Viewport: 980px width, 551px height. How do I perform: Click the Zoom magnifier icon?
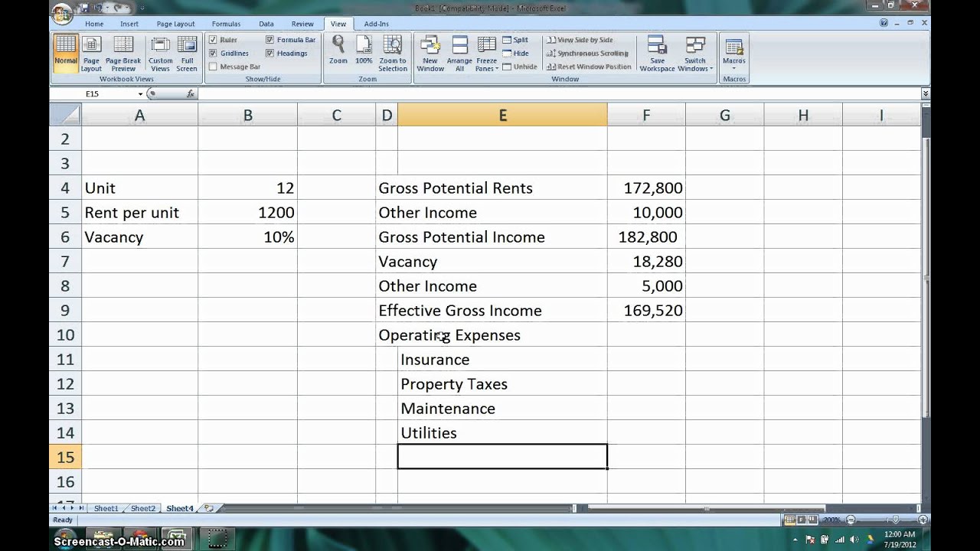[338, 50]
